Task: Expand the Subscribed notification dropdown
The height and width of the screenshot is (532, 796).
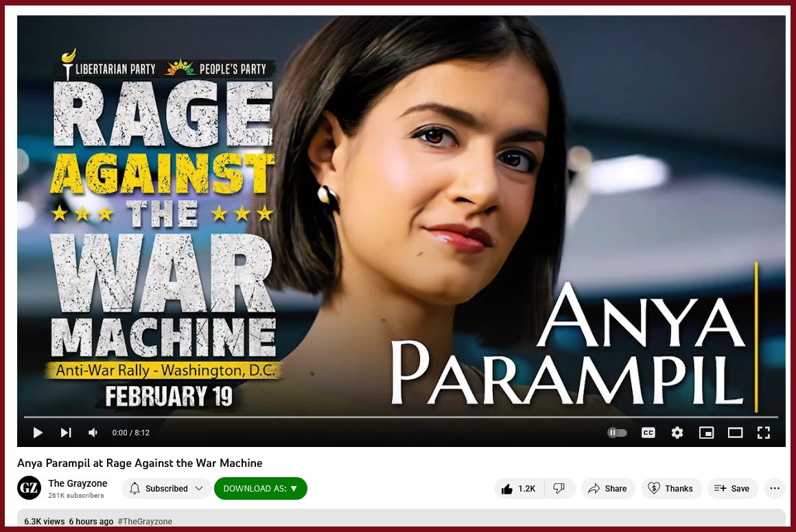Action: (167, 488)
